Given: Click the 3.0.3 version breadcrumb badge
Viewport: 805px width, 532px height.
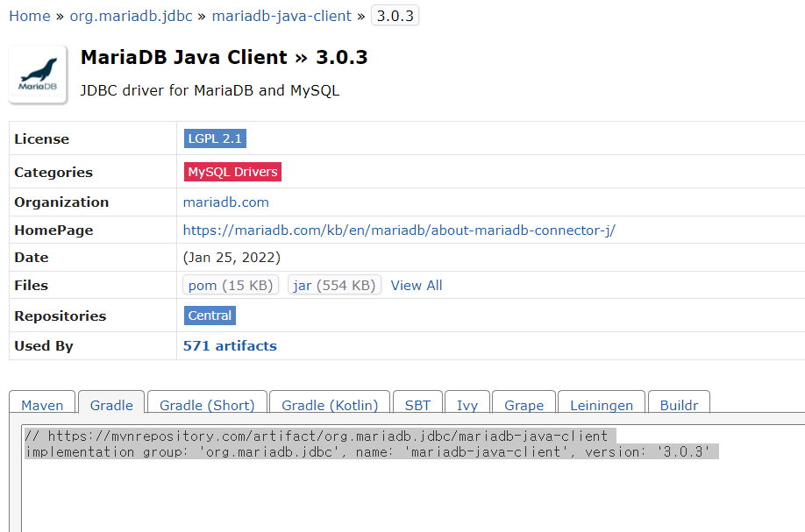Looking at the screenshot, I should click(395, 16).
